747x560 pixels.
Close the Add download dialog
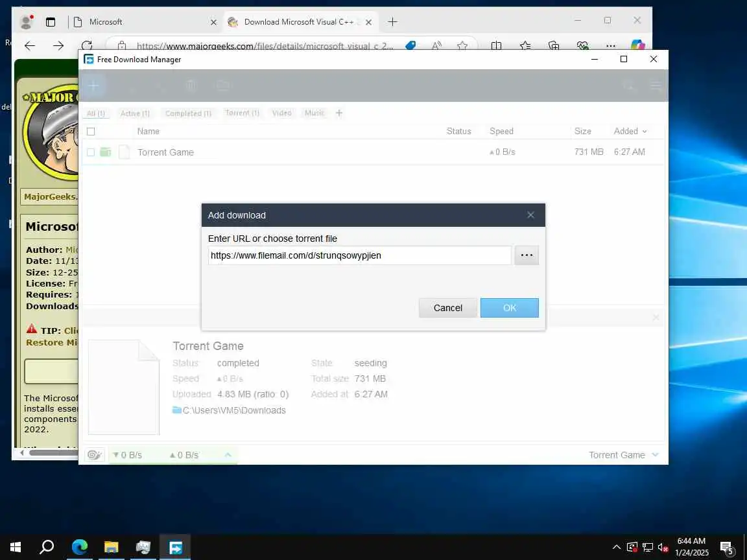click(530, 215)
